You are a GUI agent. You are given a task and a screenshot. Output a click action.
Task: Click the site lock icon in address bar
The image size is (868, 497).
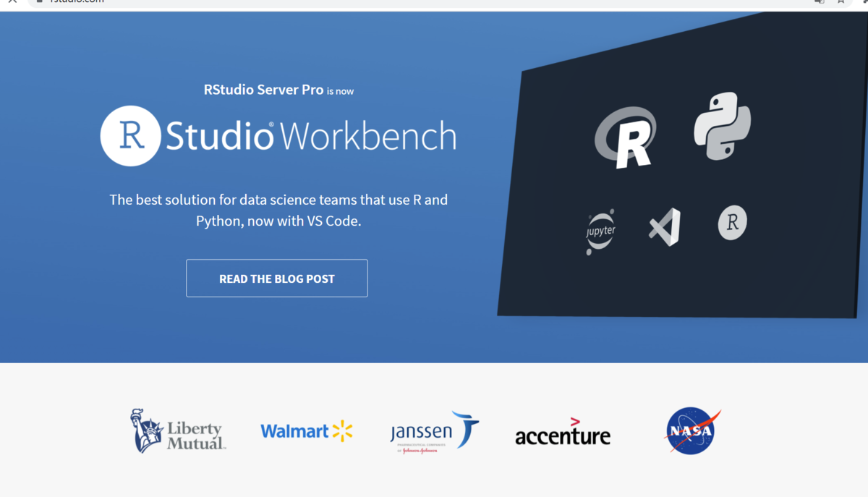pos(41,2)
